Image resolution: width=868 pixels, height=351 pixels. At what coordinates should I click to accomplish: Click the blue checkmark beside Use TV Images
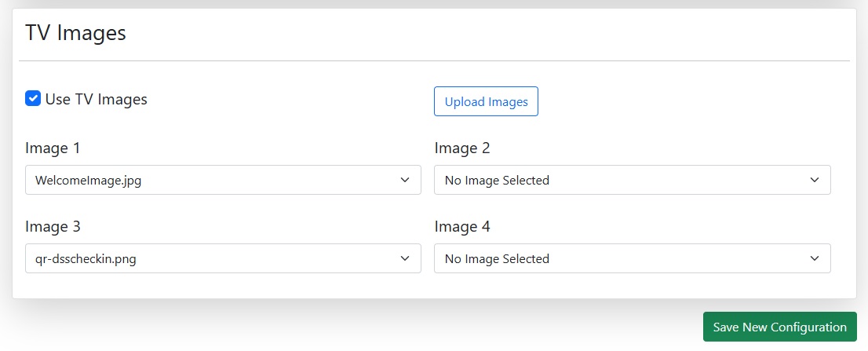click(x=33, y=99)
